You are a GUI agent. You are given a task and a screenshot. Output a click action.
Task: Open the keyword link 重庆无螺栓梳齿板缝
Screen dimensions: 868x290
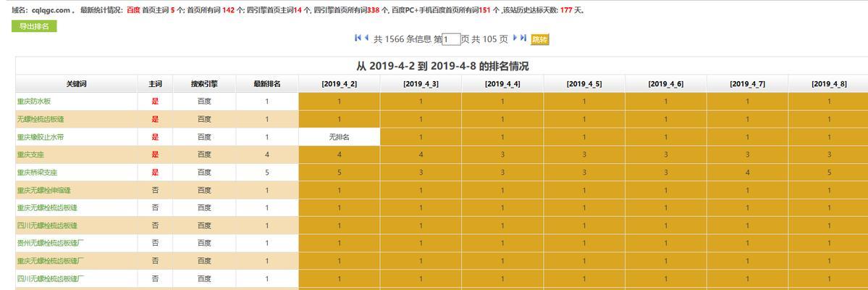[x=47, y=208]
